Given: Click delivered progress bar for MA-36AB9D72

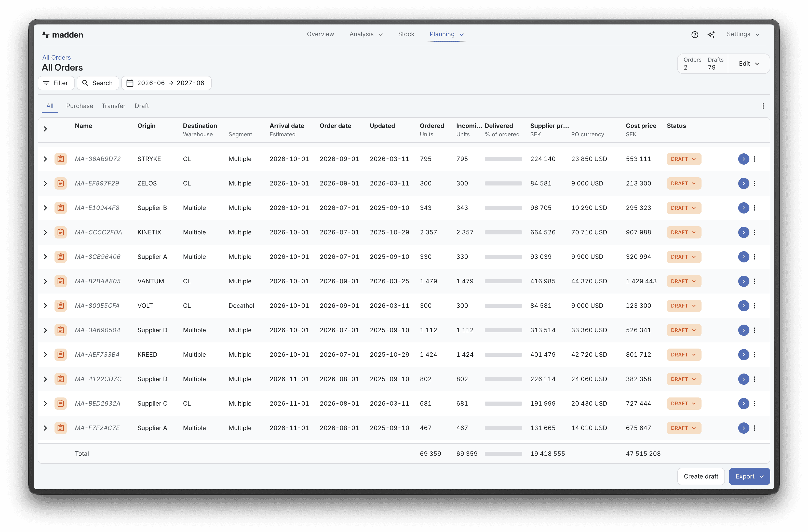Looking at the screenshot, I should click(503, 159).
